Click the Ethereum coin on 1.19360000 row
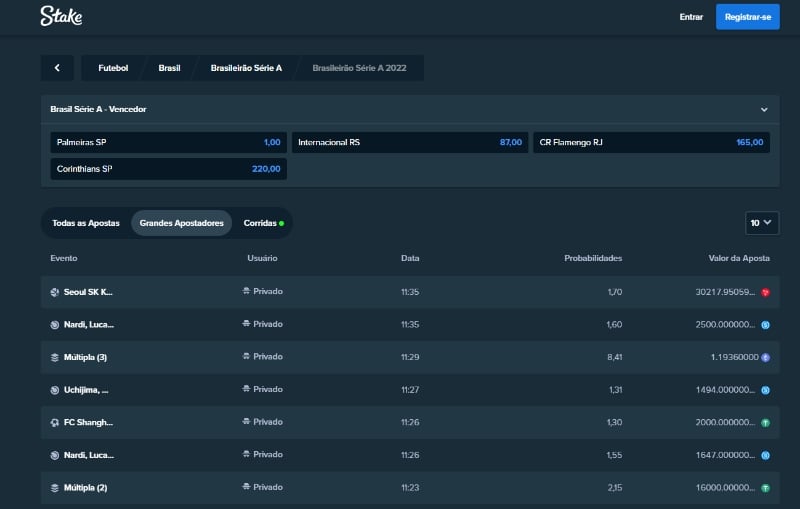Image resolution: width=800 pixels, height=509 pixels. pyautogui.click(x=765, y=358)
